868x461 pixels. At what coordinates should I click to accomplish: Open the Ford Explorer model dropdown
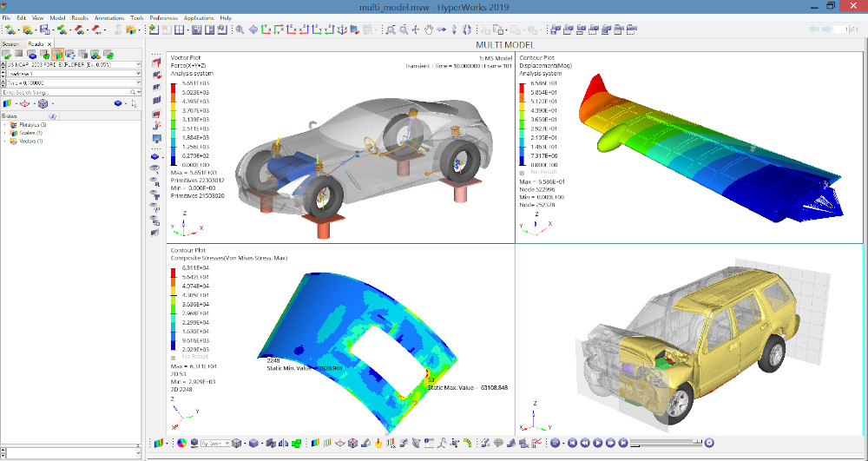coord(137,64)
